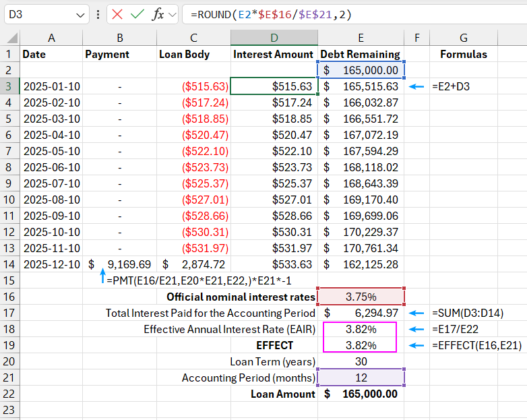Select column D header
527x420 pixels.
274,38
